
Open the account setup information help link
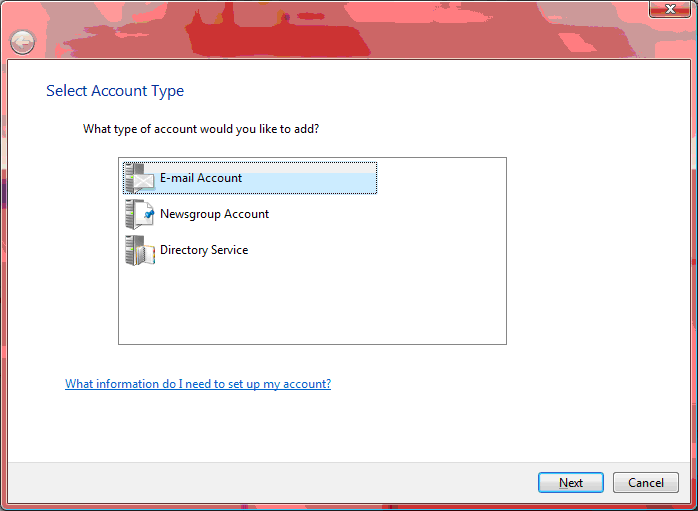[x=198, y=384]
